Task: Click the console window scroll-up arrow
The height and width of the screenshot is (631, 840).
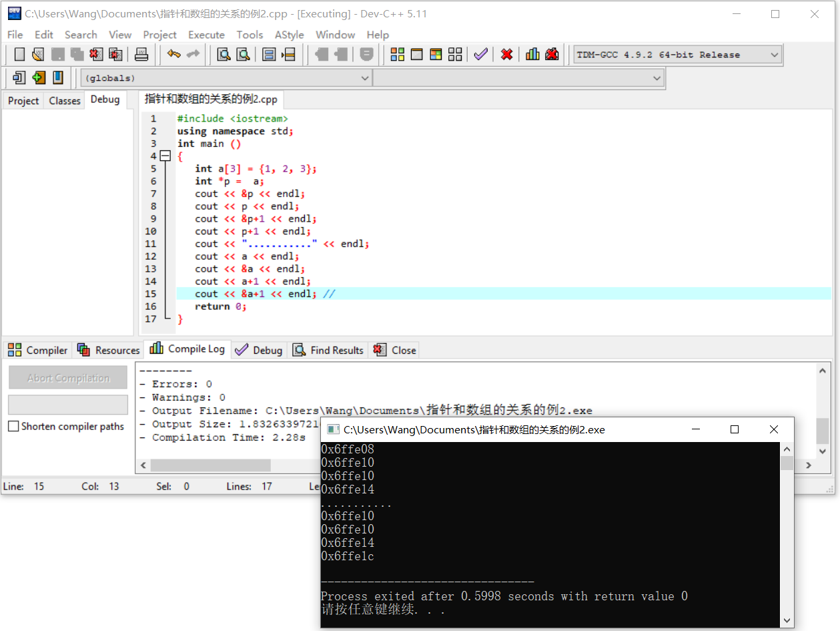Action: pos(787,449)
